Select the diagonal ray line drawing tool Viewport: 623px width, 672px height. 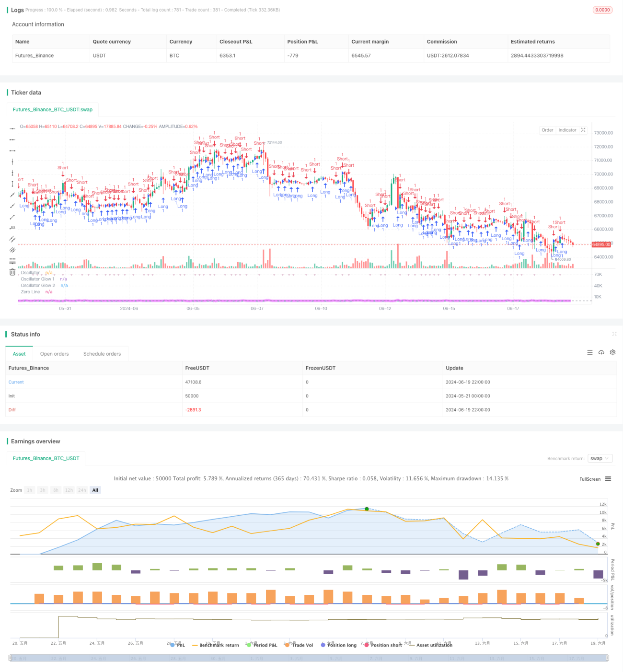[12, 206]
